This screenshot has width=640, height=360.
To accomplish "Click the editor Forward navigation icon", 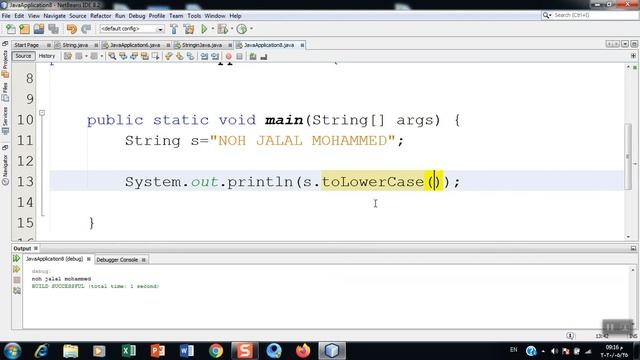I will click(94, 56).
